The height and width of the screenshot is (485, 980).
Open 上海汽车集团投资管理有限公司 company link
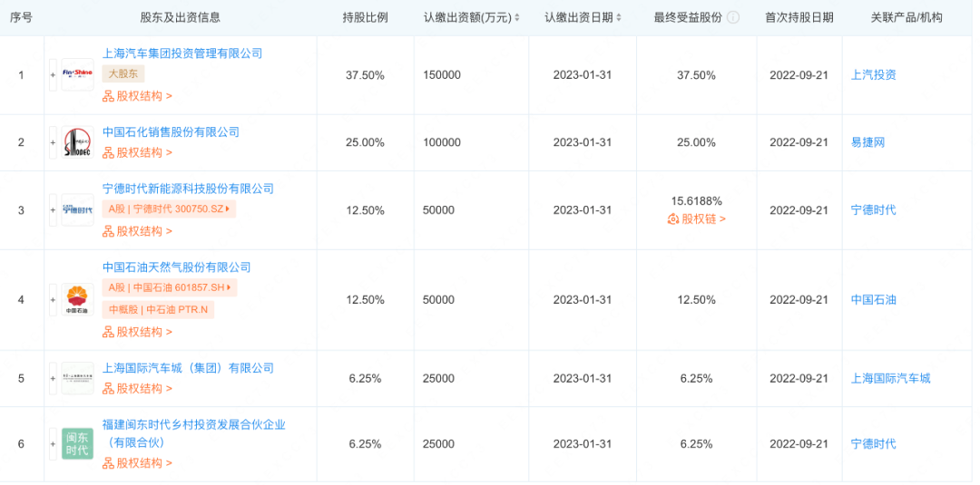pos(182,53)
